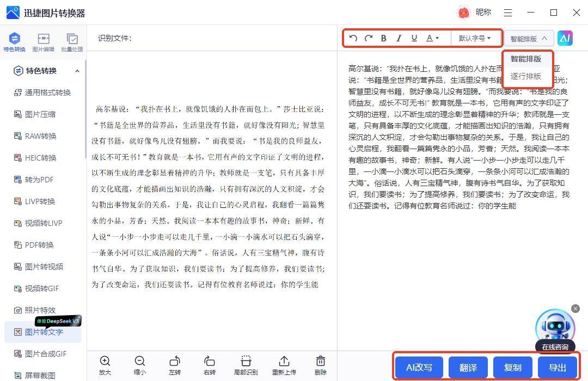Image resolution: width=588 pixels, height=381 pixels.
Task: Toggle bold text formatting
Action: [x=384, y=38]
